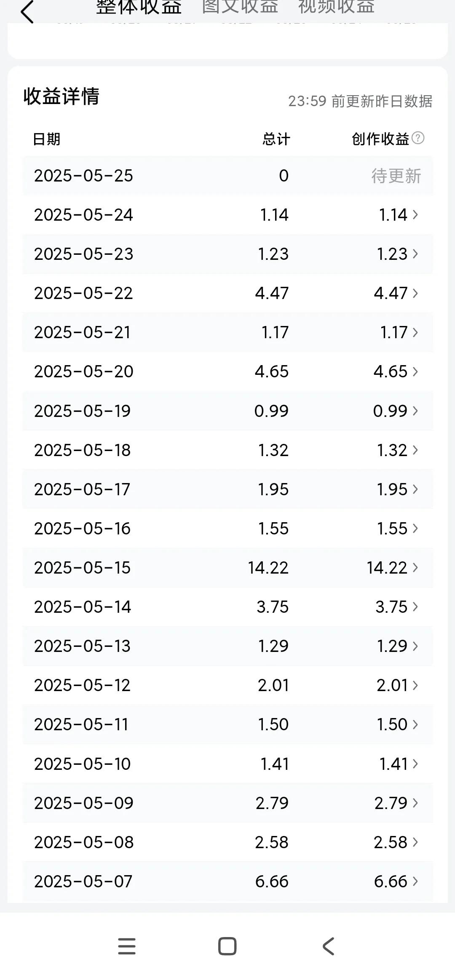Image resolution: width=455 pixels, height=980 pixels.
Task: Select the 2025-05-09 date row
Action: click(x=227, y=803)
